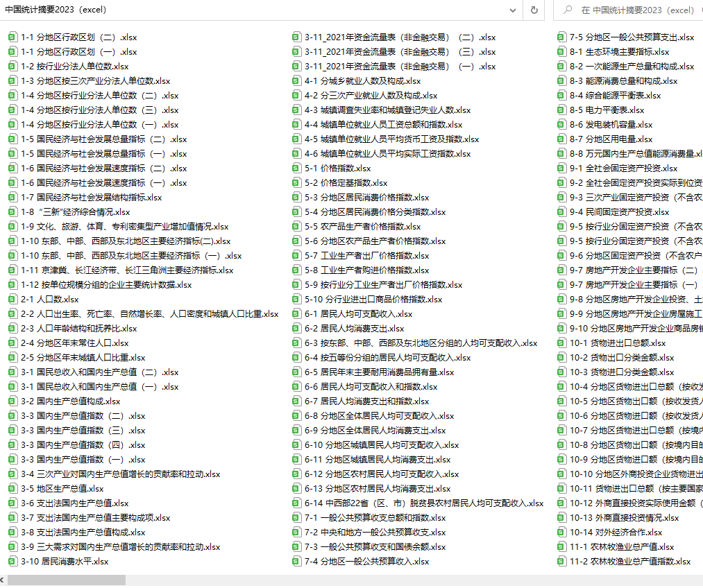This screenshot has height=588, width=703.
Task: Select file 9-1 全社会固定资产投资.xlsx
Action: tap(618, 168)
